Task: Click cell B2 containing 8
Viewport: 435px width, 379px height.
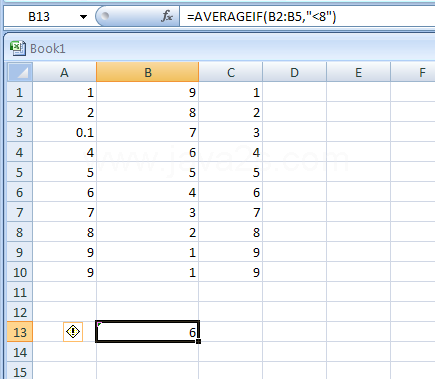Action: point(148,112)
